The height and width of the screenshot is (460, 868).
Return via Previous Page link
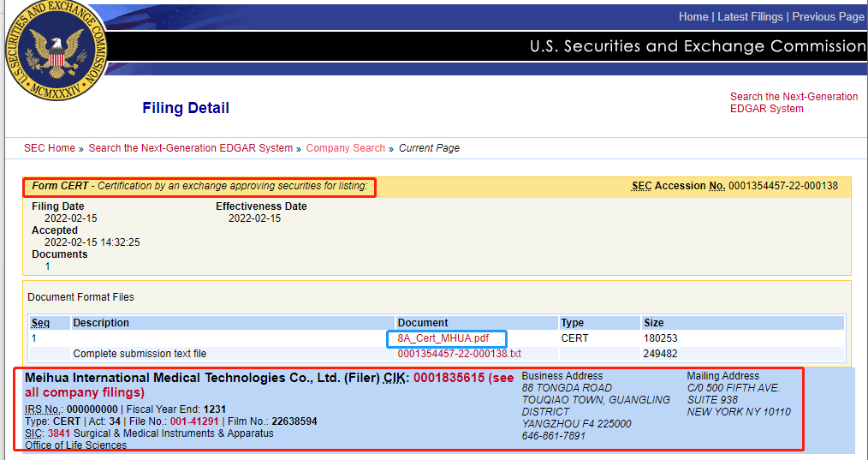click(828, 17)
